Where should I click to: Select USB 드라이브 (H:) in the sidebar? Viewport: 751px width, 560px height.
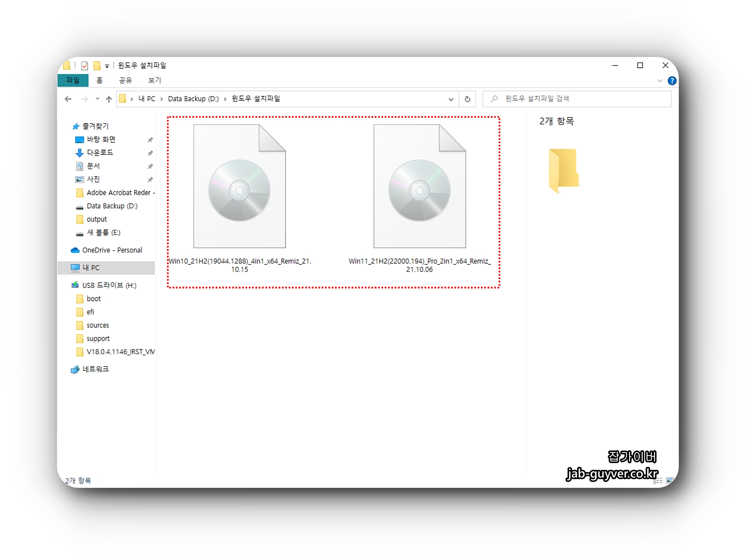109,285
